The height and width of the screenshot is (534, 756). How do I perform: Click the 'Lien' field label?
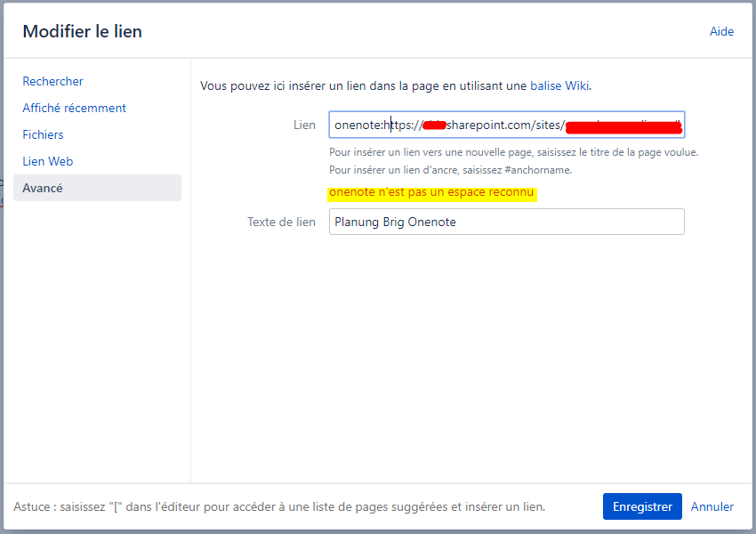pyautogui.click(x=305, y=125)
